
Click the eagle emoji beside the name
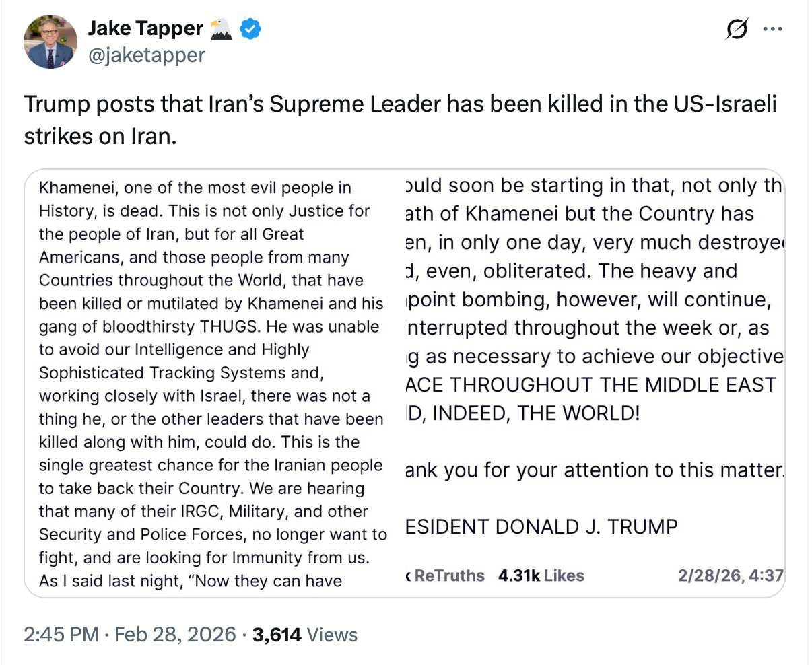[x=221, y=29]
